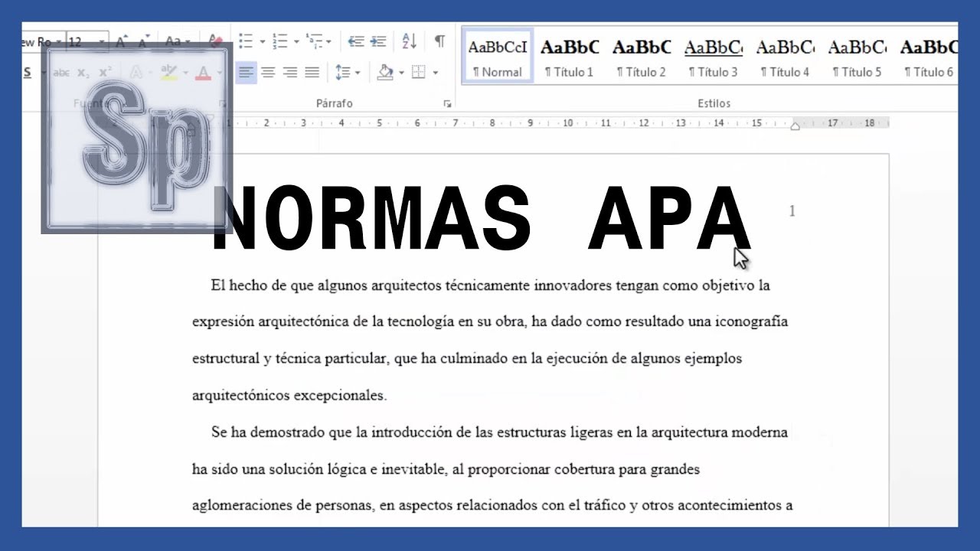Viewport: 980px width, 551px height.
Task: Open the font name dropdown arrow
Action: pos(59,41)
